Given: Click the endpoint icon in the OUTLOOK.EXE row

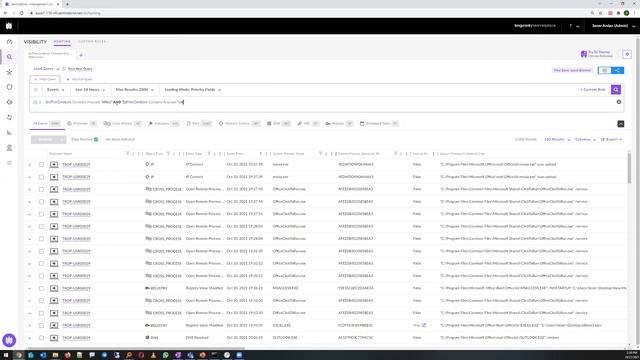Looking at the screenshot, I should [54, 338].
